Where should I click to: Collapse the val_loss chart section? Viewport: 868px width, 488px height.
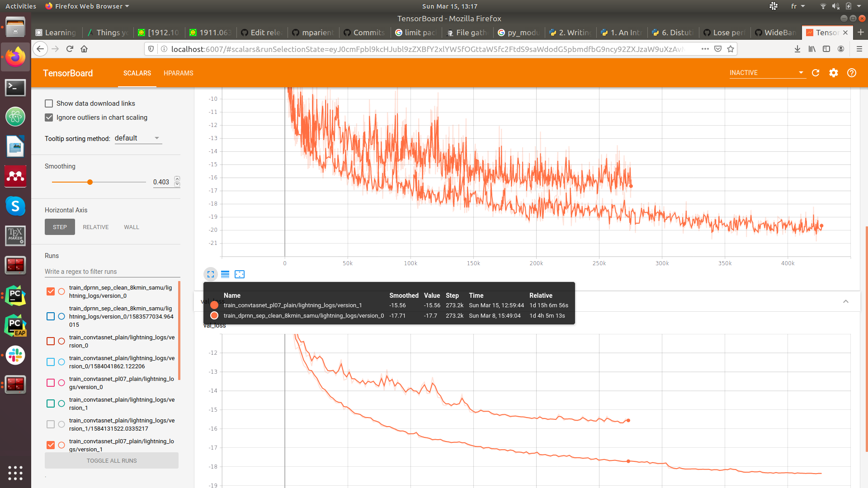click(x=846, y=301)
